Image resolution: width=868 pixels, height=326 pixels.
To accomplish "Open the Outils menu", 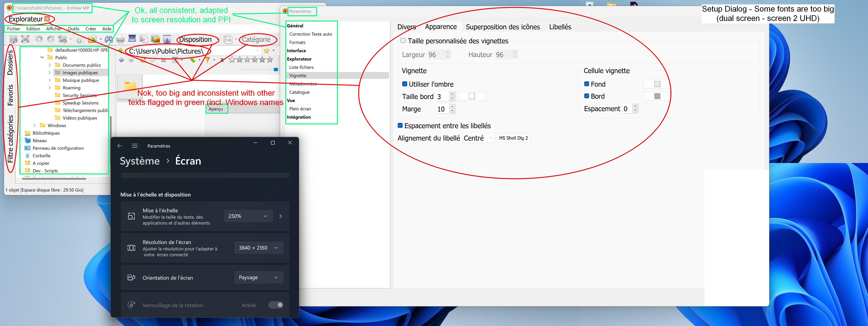I will click(x=73, y=29).
